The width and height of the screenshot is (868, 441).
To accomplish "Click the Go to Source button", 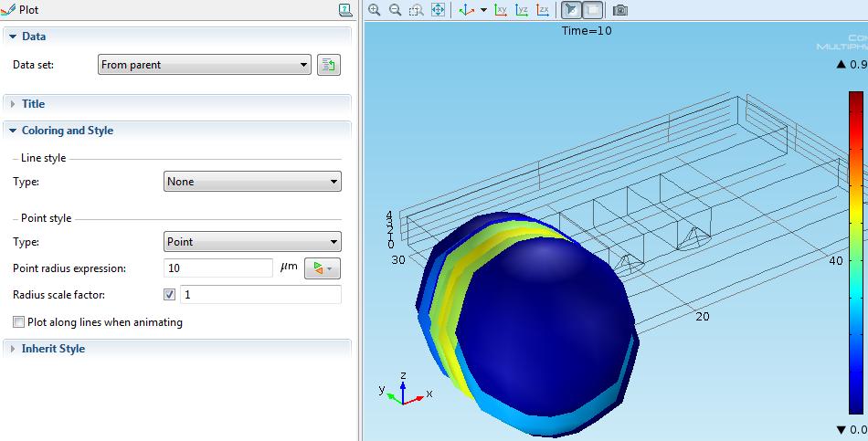I will pyautogui.click(x=328, y=65).
